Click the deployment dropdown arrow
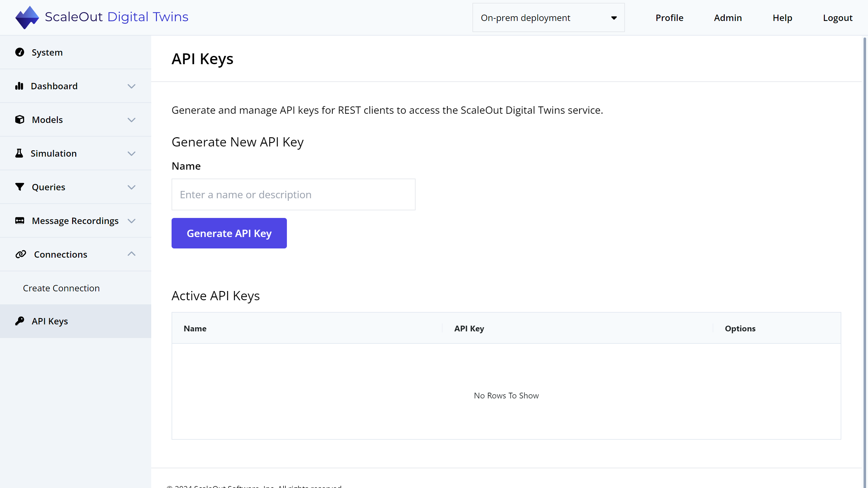This screenshot has height=488, width=868. click(x=614, y=18)
